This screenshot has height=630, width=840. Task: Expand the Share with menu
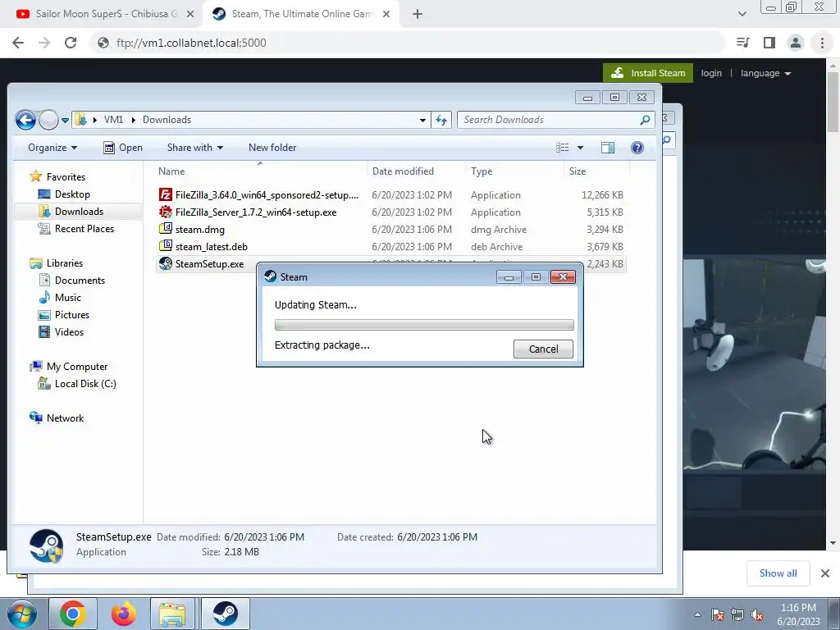tap(195, 148)
